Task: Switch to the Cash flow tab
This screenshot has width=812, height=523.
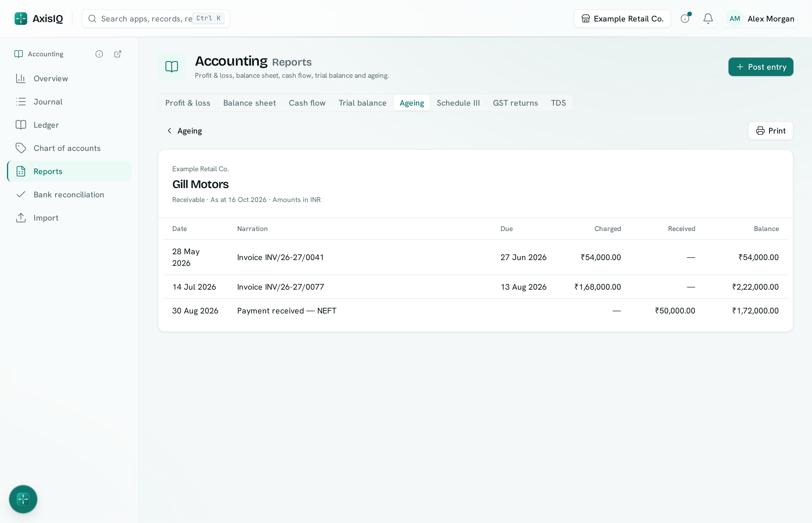Action: pyautogui.click(x=307, y=103)
